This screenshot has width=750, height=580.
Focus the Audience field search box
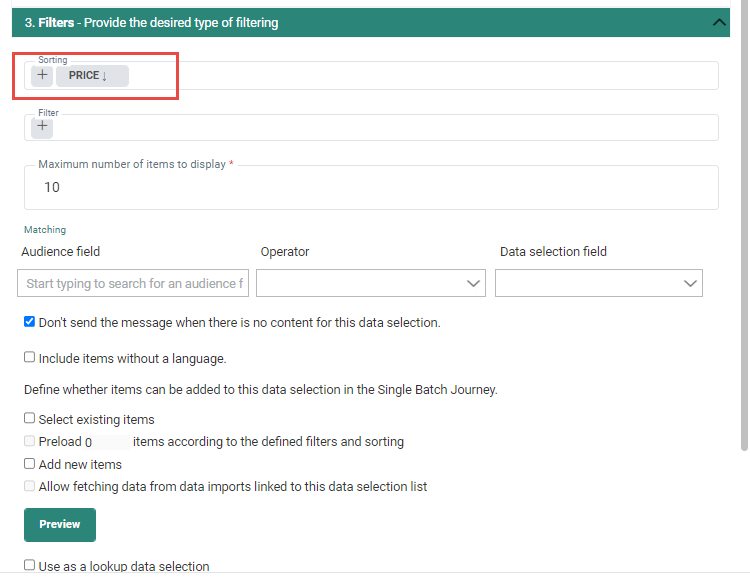coord(133,283)
